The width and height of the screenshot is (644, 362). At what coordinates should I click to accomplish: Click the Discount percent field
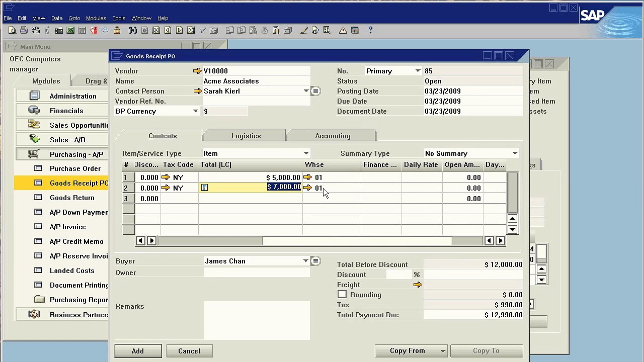point(399,275)
